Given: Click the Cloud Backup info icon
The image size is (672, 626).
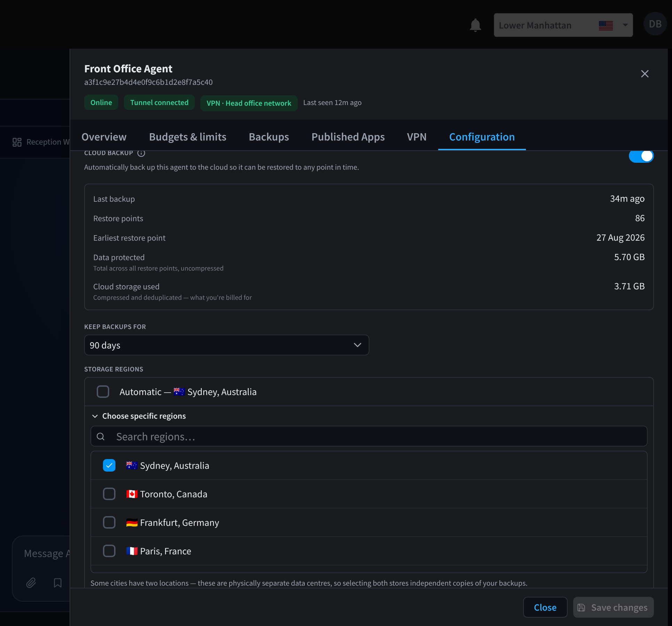Looking at the screenshot, I should [x=141, y=153].
